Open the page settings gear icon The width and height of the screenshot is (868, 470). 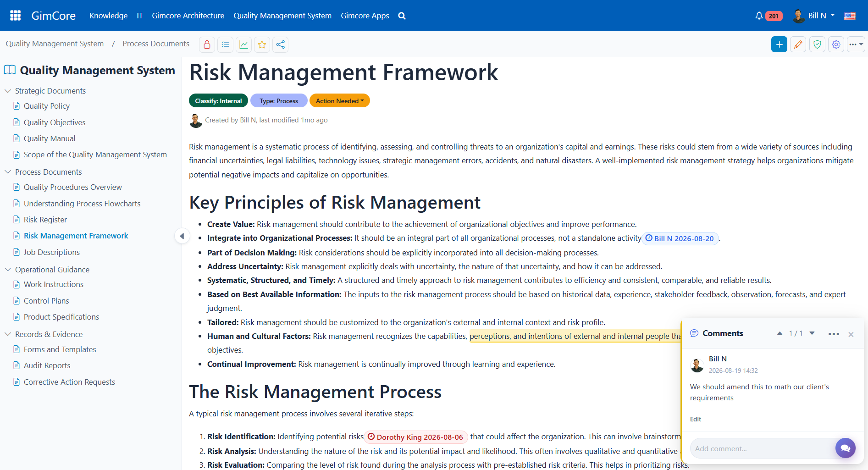[836, 44]
